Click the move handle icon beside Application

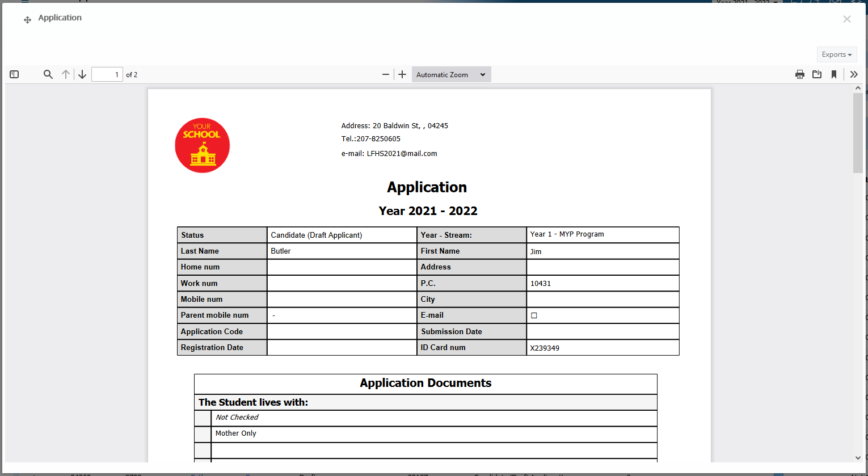(x=27, y=20)
